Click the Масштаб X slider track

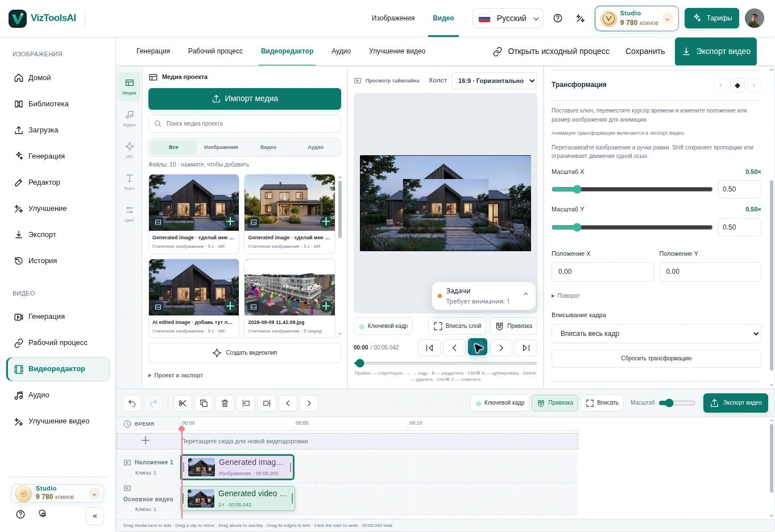click(x=632, y=189)
